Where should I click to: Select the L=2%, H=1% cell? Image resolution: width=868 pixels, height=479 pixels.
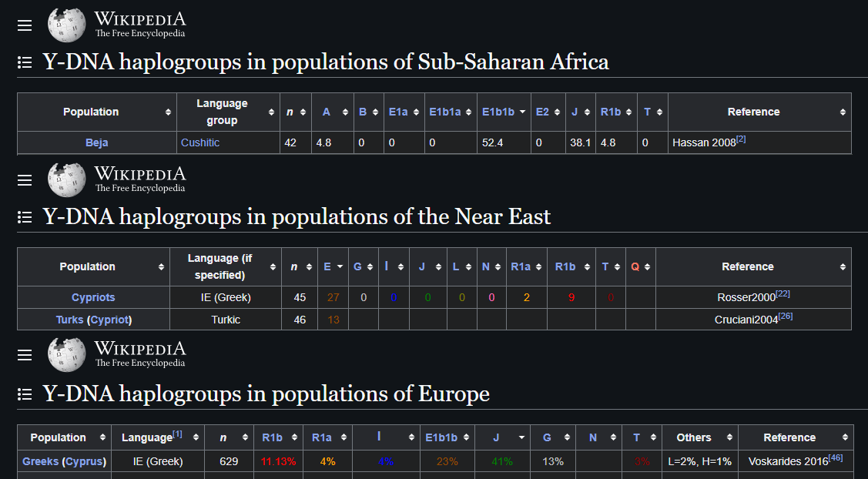[x=699, y=462]
